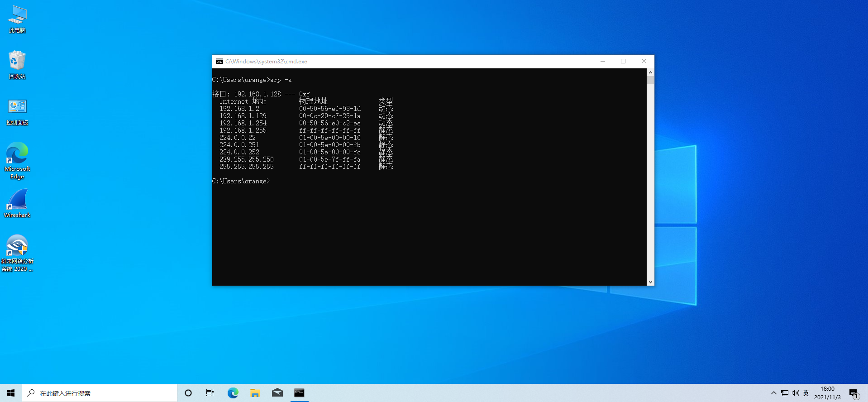This screenshot has width=868, height=402.
Task: Click MAC address 01-00-5e-00-00-fc
Action: coord(330,152)
